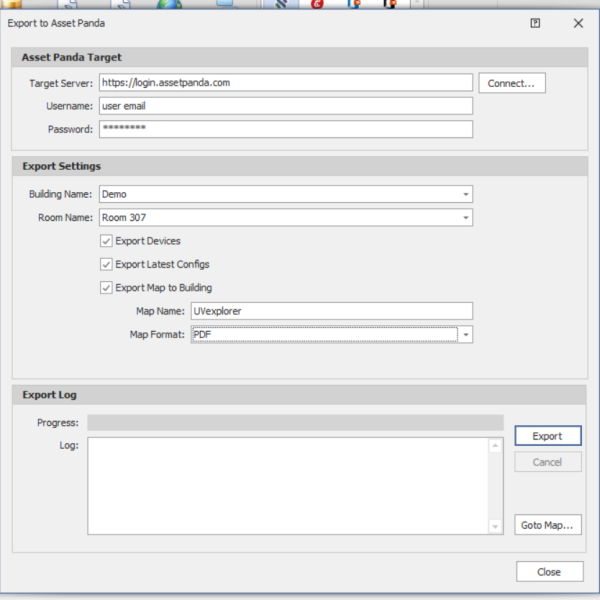Click the Close button at bottom
Viewport: 600px width, 600px height.
click(549, 572)
